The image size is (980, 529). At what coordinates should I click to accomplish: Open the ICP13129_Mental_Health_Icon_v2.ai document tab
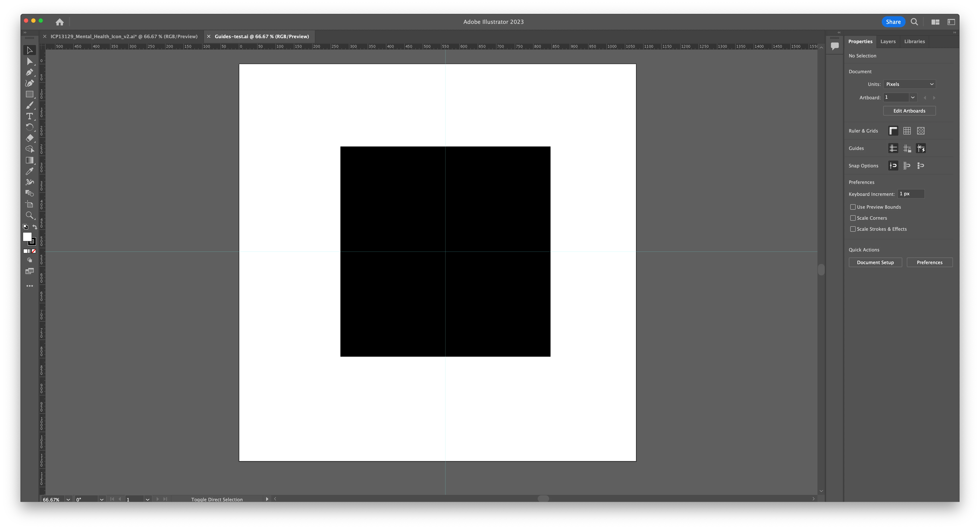pos(124,37)
